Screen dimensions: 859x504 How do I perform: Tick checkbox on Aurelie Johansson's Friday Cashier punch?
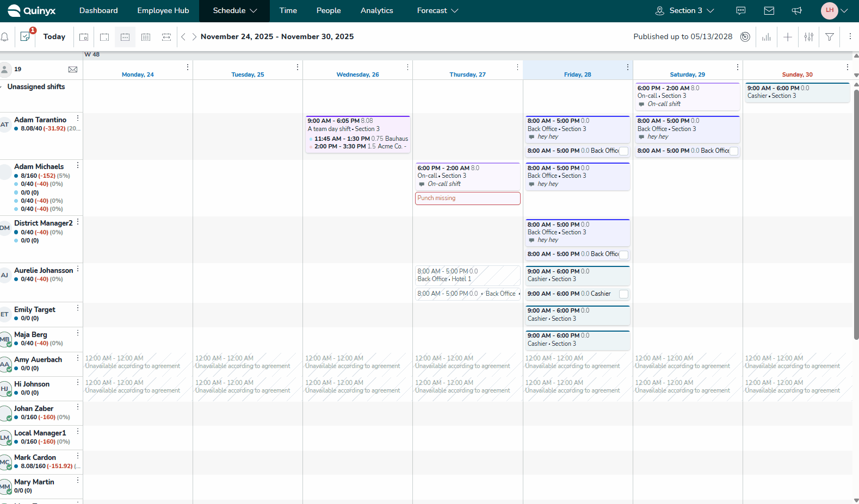tap(624, 294)
